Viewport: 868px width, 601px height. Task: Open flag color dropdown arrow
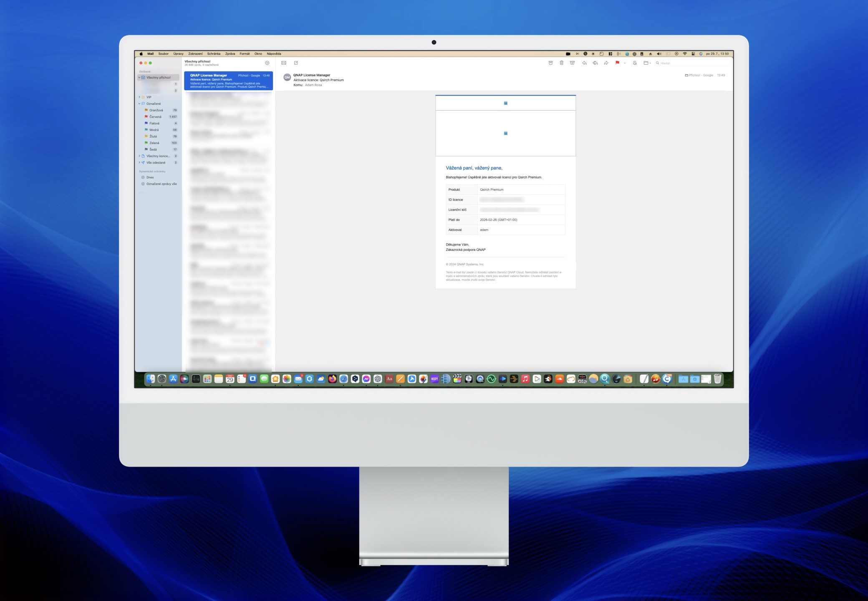625,63
